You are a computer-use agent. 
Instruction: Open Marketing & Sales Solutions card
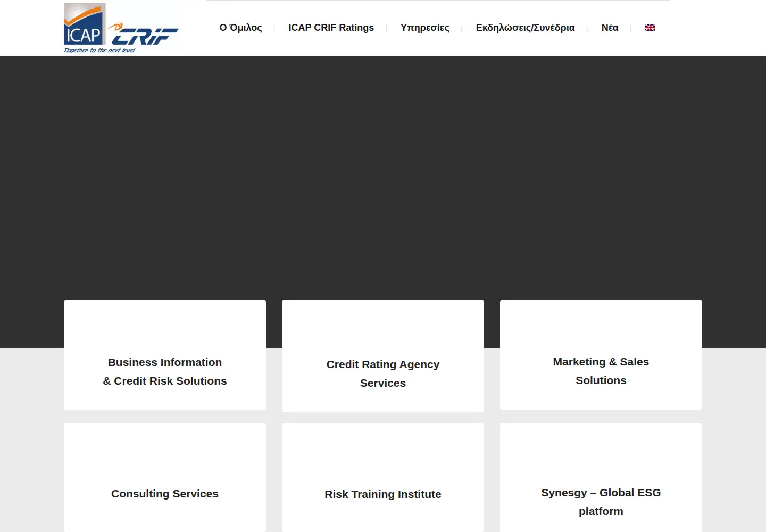point(601,355)
